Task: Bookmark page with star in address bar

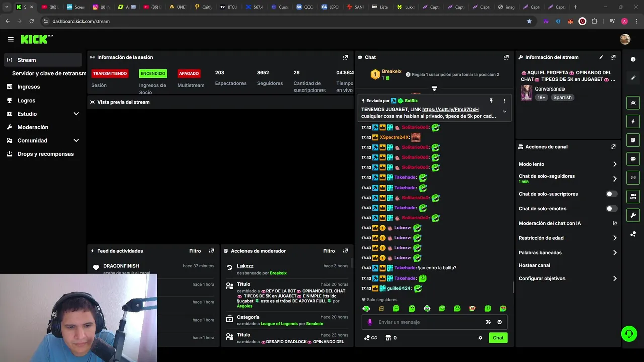Action: [x=529, y=21]
